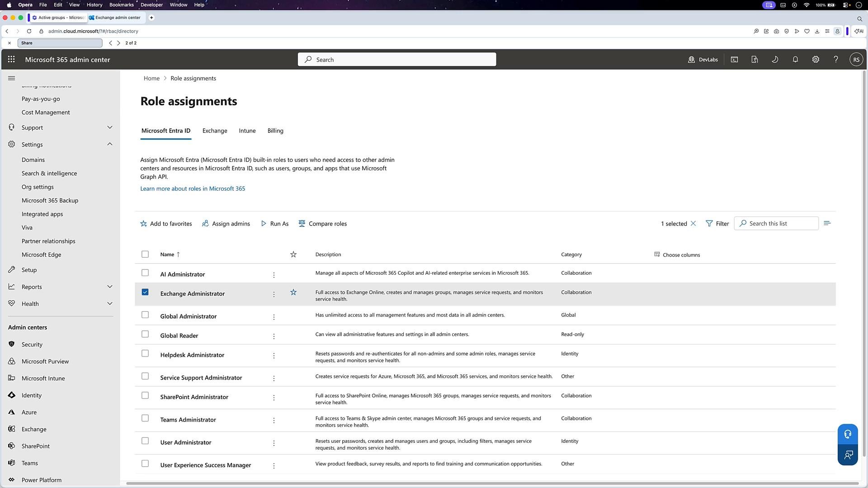Switch to the Billing tab
The image size is (868, 488).
(x=275, y=131)
